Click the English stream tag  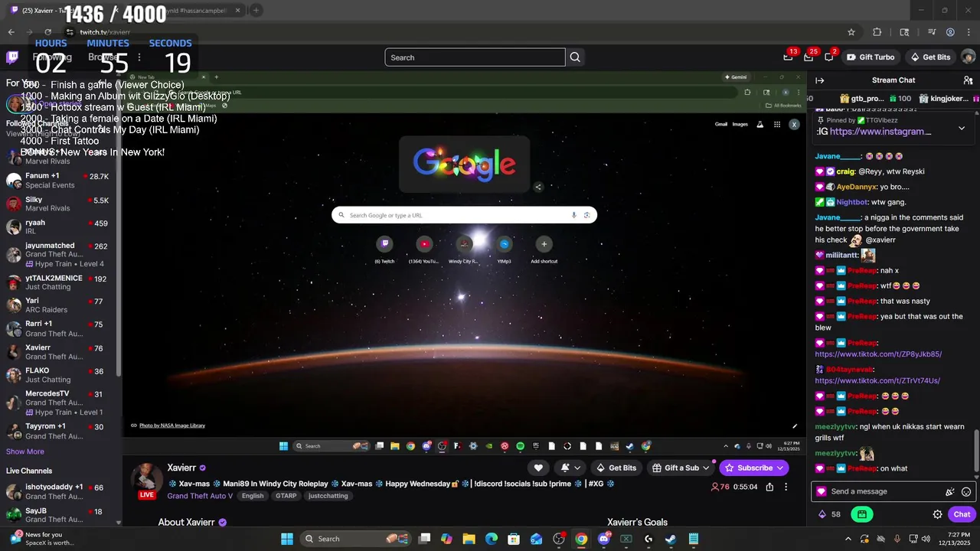tap(253, 496)
